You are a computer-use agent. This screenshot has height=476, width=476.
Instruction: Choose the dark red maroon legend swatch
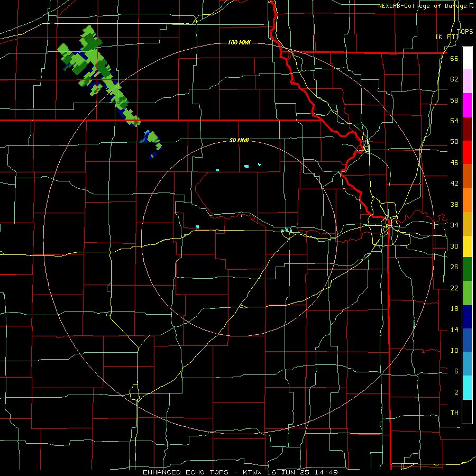tap(467, 129)
